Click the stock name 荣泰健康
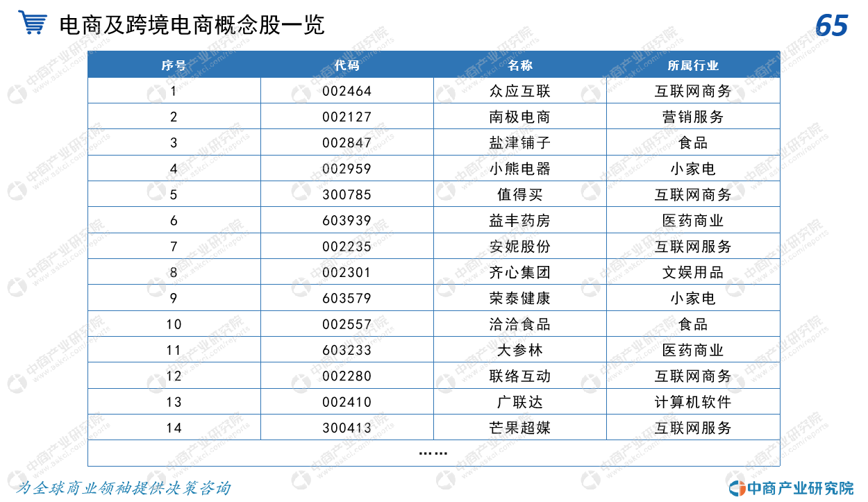 click(519, 299)
